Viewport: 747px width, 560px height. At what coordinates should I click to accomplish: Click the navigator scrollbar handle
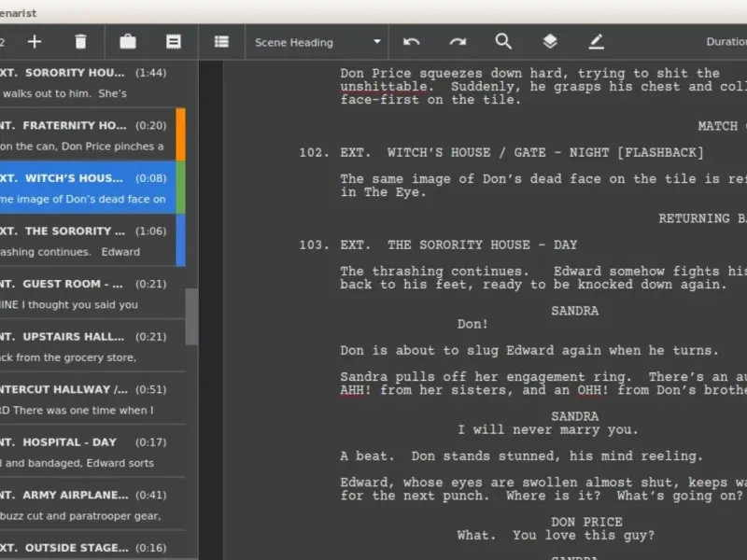(191, 316)
